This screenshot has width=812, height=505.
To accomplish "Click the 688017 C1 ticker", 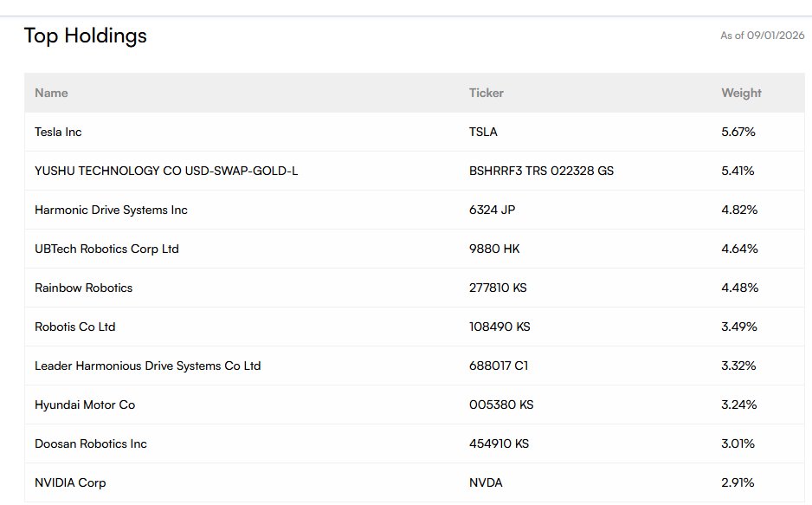I will (x=499, y=366).
